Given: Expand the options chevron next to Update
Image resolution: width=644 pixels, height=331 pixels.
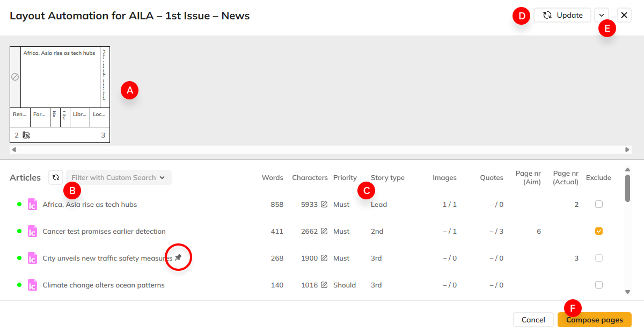Looking at the screenshot, I should (x=602, y=15).
